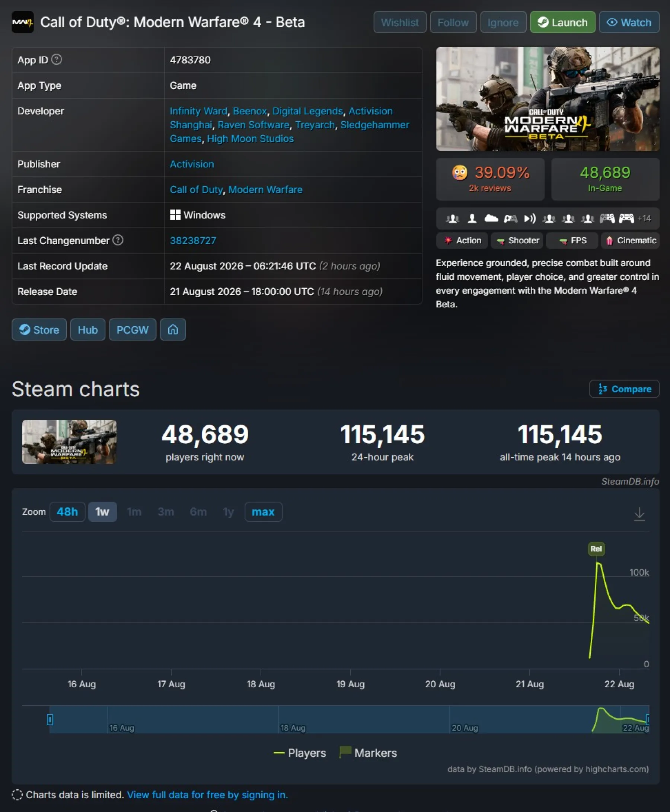The width and height of the screenshot is (670, 812).
Task: Set chart zoom to 1m
Action: [134, 512]
